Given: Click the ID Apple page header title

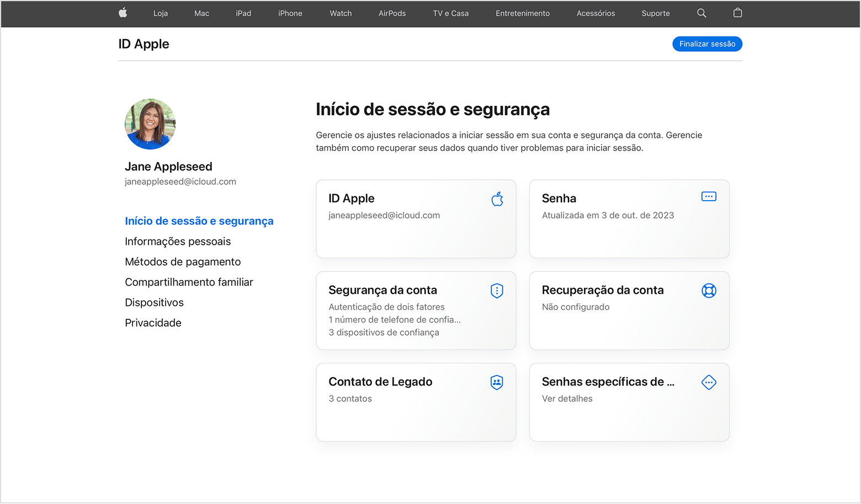Looking at the screenshot, I should coord(143,44).
